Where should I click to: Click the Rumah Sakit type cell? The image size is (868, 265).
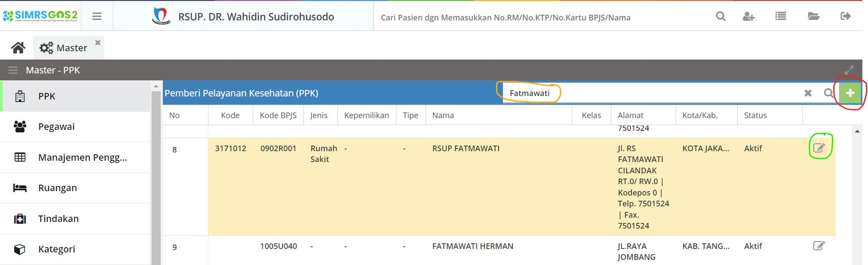click(x=324, y=154)
